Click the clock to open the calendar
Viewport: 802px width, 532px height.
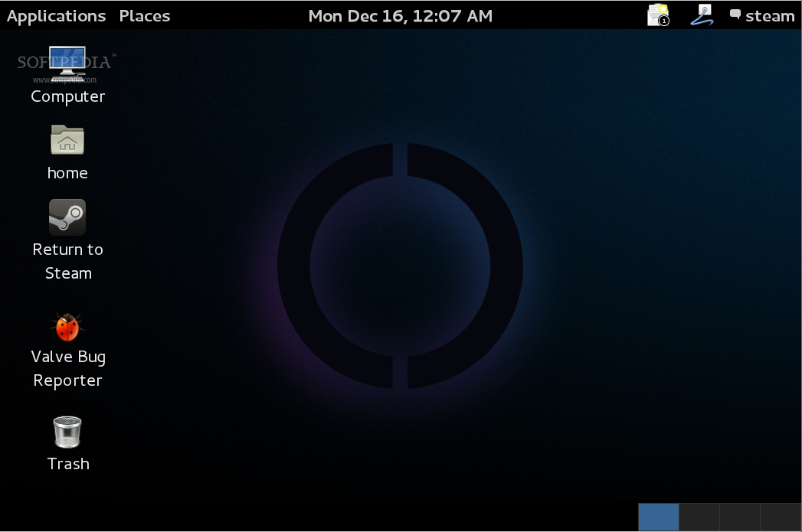click(400, 15)
